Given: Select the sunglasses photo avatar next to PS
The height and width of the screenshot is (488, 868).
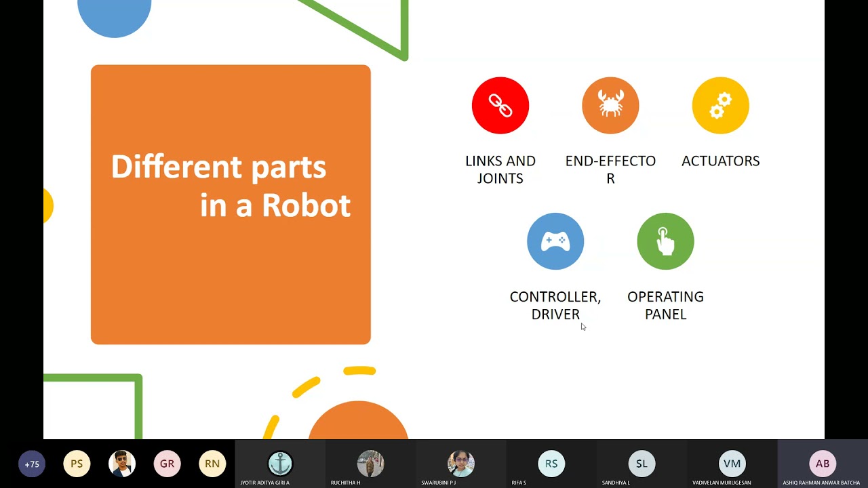Looking at the screenshot, I should [x=122, y=464].
